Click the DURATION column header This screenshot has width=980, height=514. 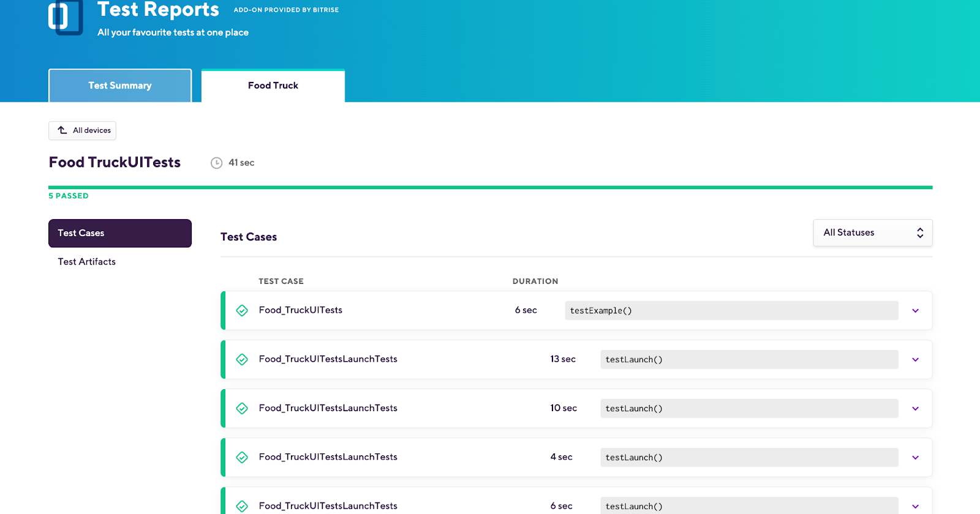click(535, 281)
